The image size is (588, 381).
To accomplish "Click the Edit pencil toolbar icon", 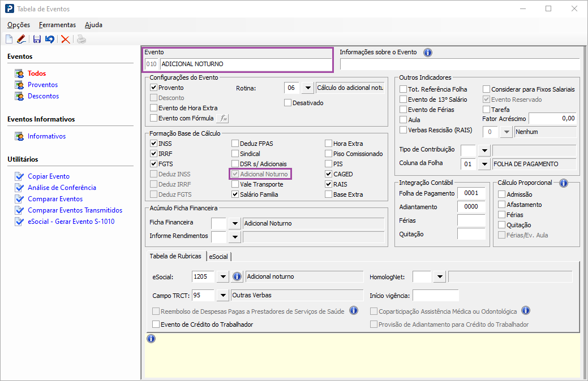I will coord(21,39).
